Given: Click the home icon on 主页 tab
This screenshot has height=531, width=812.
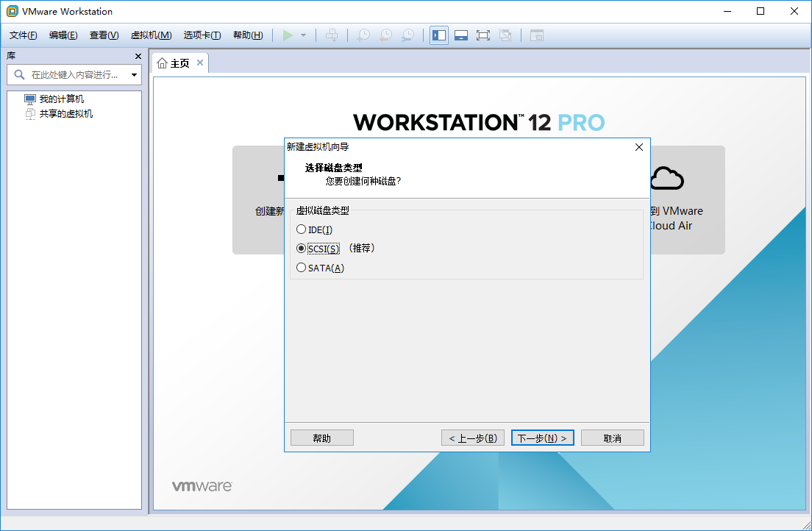Looking at the screenshot, I should (x=162, y=63).
